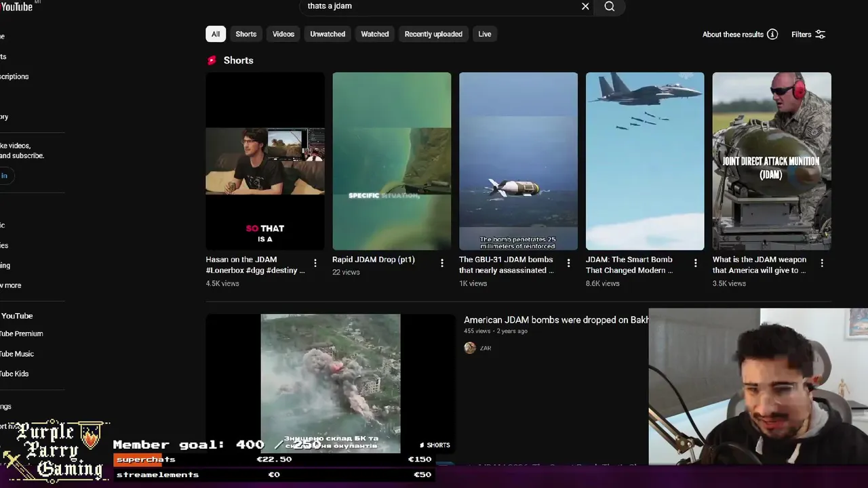Select the All filter chip
Image resolution: width=868 pixels, height=488 pixels.
point(216,34)
